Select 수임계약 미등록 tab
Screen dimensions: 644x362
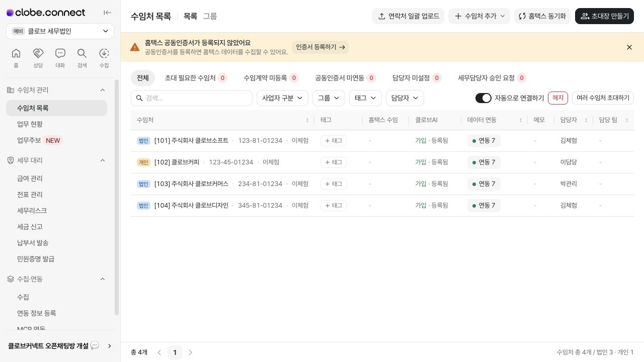271,78
